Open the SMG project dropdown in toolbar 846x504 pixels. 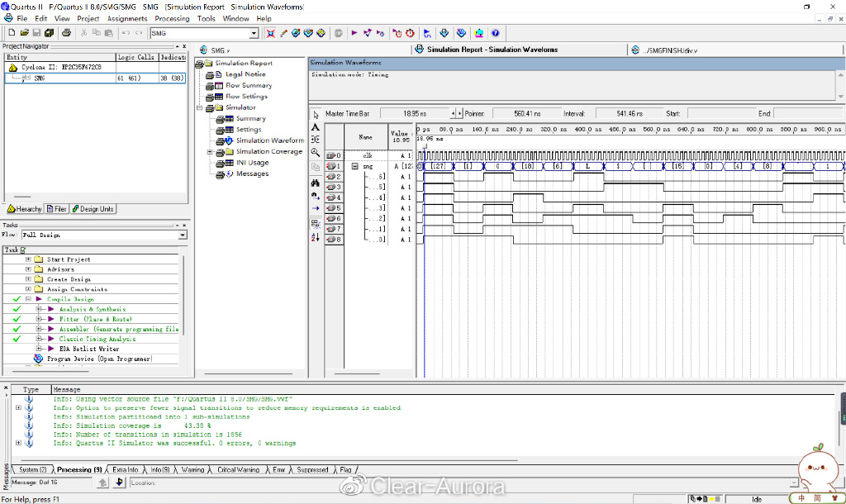254,33
